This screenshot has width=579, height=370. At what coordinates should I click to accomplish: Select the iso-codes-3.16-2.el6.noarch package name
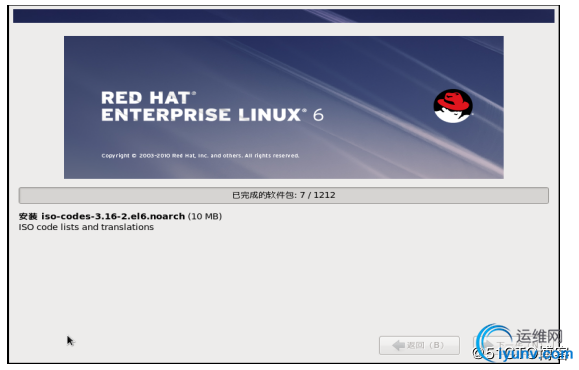pos(113,216)
